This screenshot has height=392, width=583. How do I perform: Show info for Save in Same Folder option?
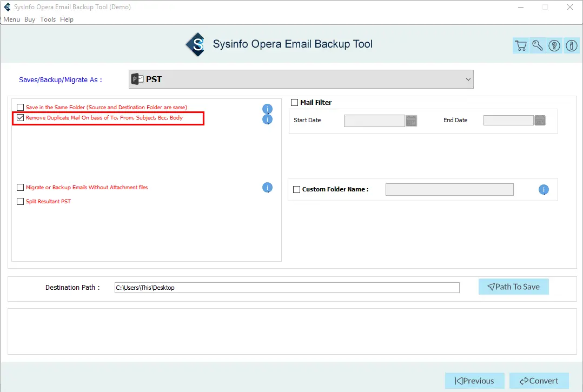(267, 109)
